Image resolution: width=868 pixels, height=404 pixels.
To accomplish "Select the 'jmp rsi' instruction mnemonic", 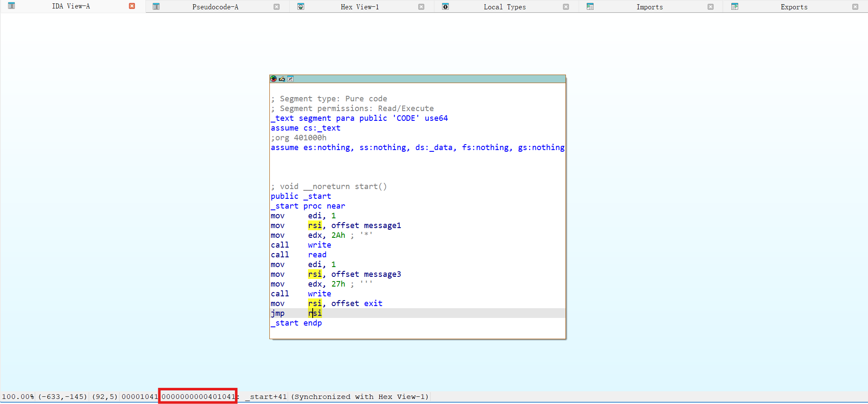I will click(x=278, y=313).
